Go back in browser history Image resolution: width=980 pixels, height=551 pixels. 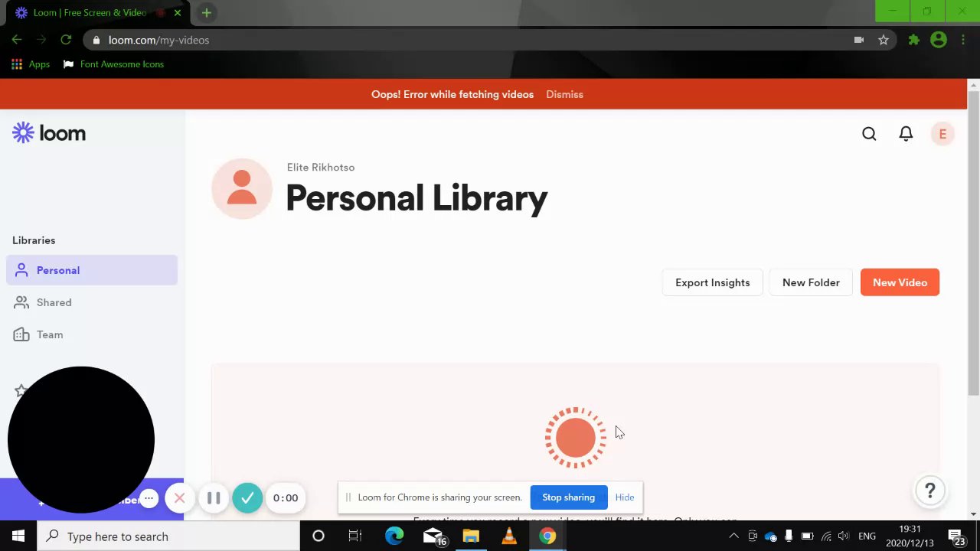tap(17, 40)
